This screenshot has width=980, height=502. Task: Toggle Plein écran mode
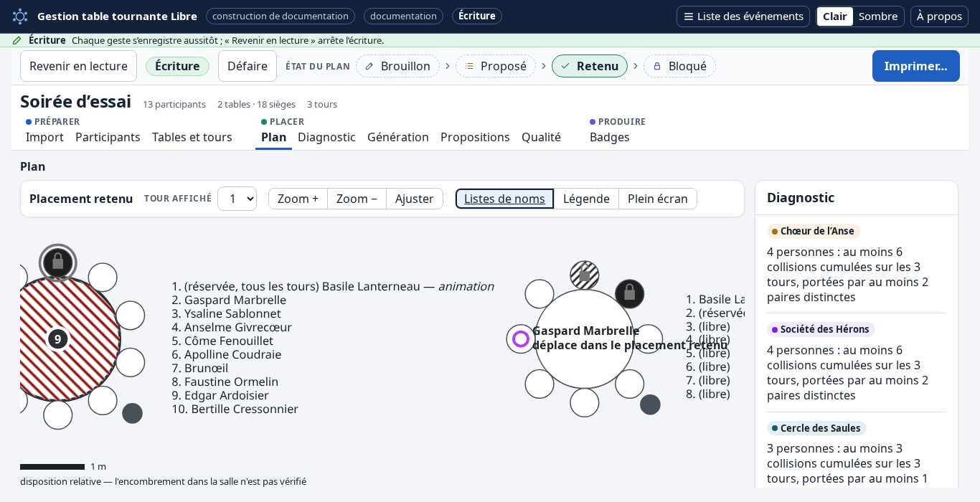[658, 199]
